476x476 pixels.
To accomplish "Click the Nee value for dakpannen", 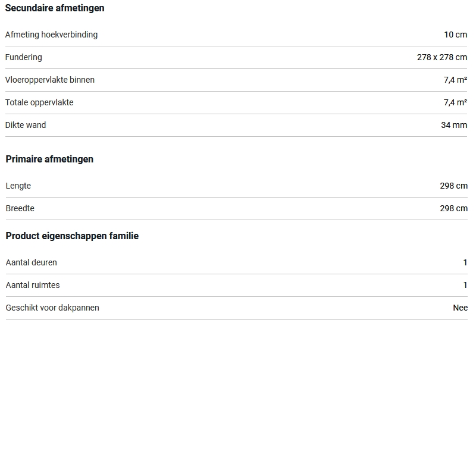I will coord(460,308).
